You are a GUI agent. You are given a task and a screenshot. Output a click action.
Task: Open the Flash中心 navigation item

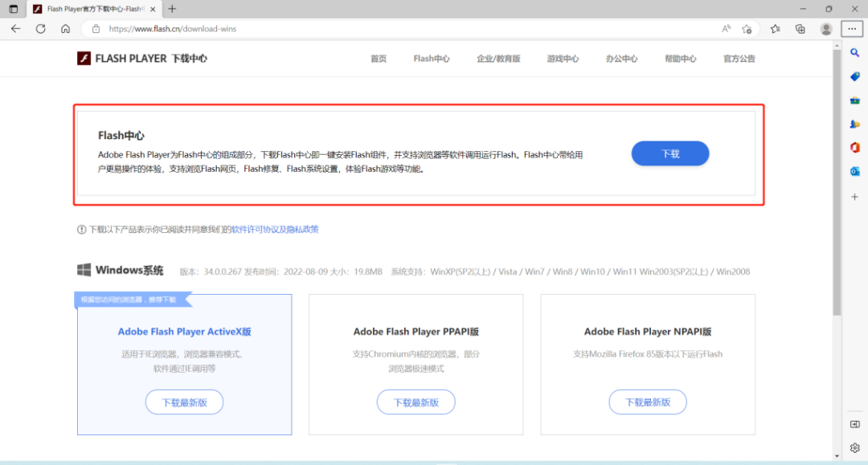(432, 59)
